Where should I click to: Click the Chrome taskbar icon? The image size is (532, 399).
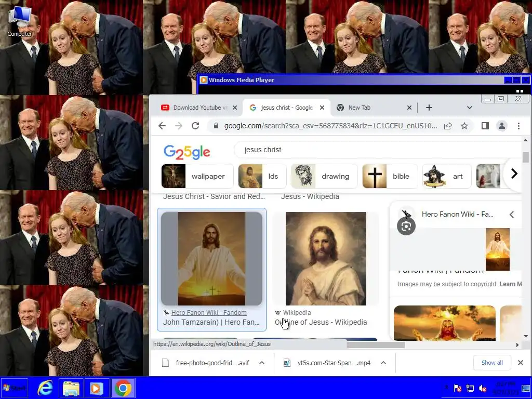point(123,388)
